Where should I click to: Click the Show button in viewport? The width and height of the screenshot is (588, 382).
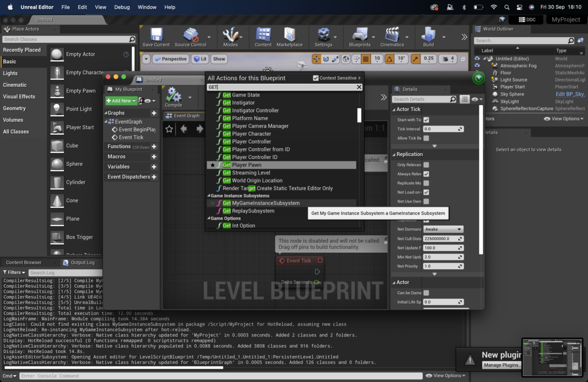click(219, 59)
